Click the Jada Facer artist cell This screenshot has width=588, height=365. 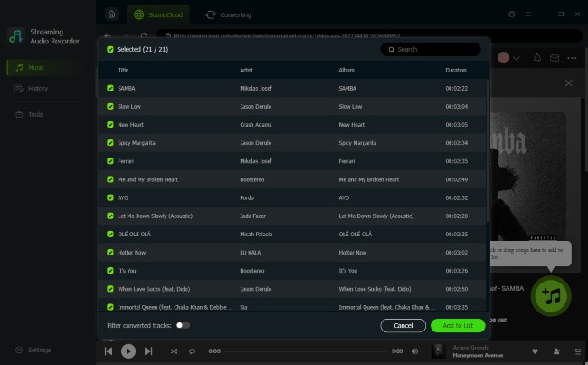click(252, 216)
